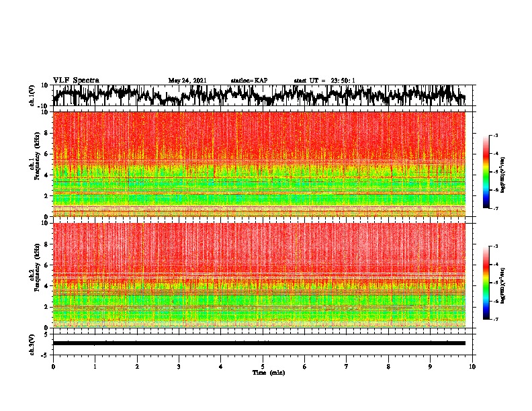532x411 pixels.
Task: Click inside the ch.2 spectrogram panel
Action: 259,275
